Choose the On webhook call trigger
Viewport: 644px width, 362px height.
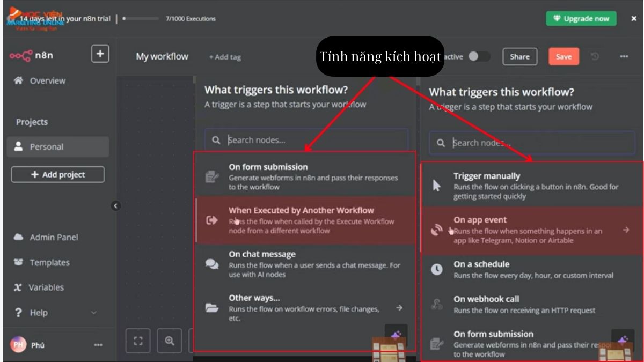532,305
